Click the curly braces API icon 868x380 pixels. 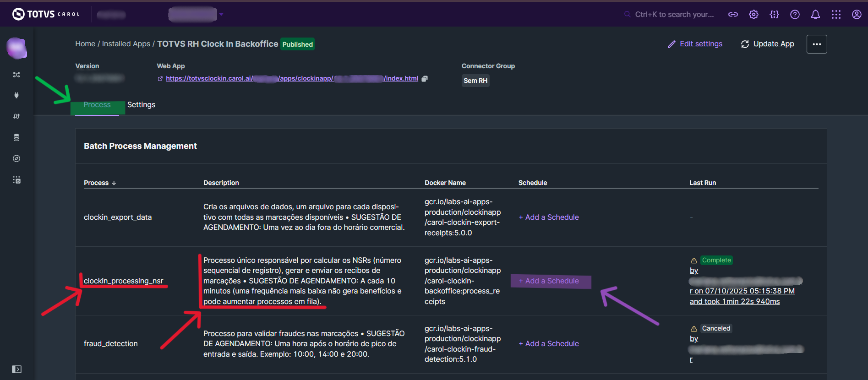(774, 14)
